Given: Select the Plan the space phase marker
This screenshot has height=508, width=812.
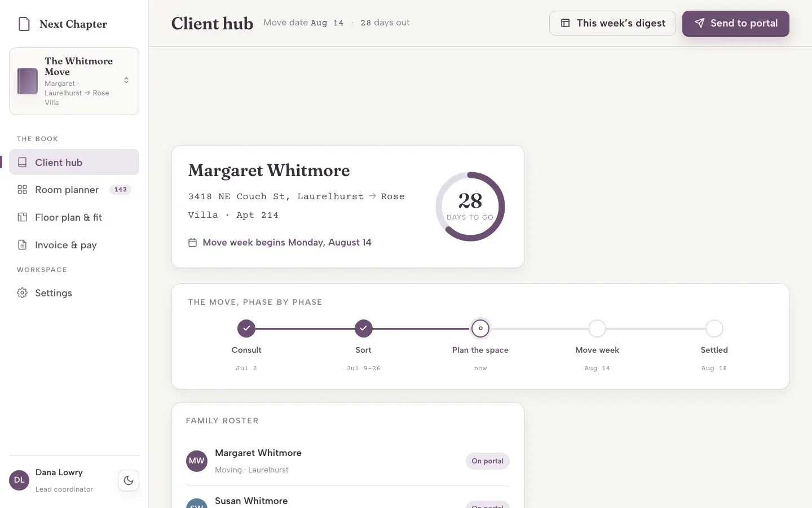Looking at the screenshot, I should coord(480,328).
